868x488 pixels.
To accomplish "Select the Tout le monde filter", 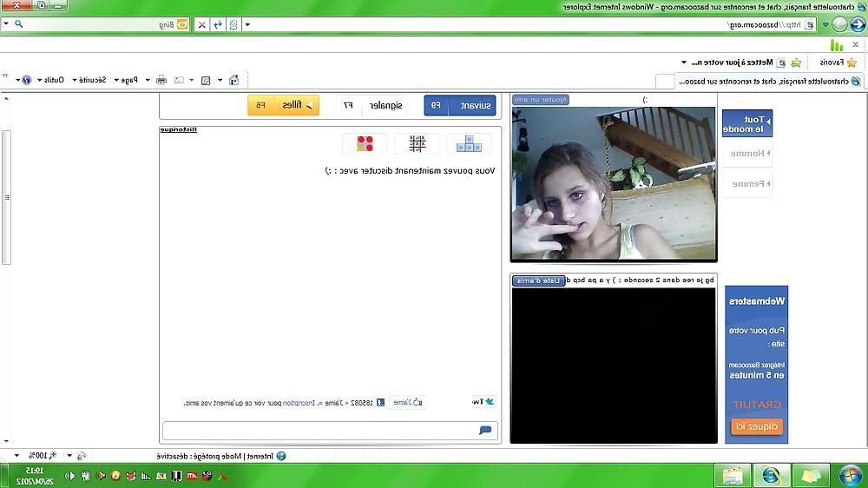I will click(746, 124).
